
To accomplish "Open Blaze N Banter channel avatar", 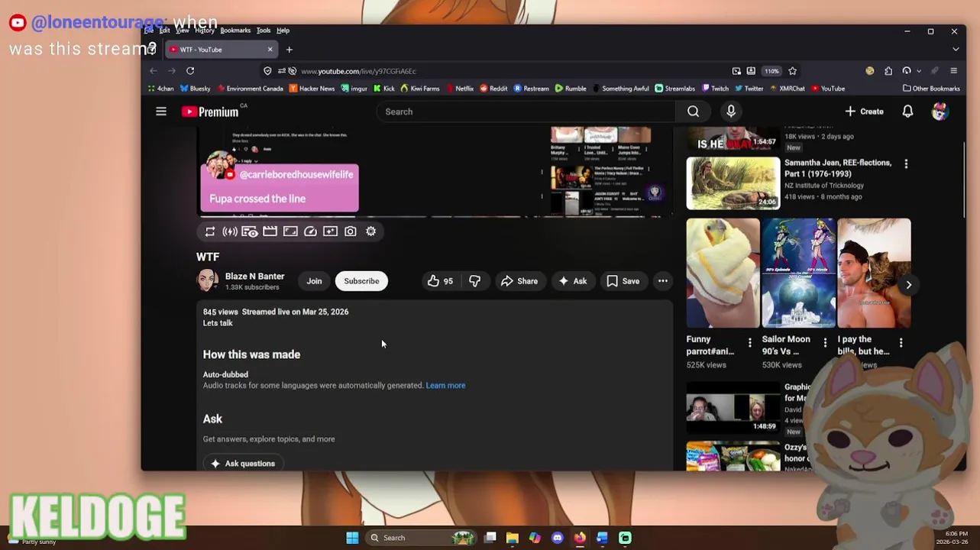I will pos(208,281).
